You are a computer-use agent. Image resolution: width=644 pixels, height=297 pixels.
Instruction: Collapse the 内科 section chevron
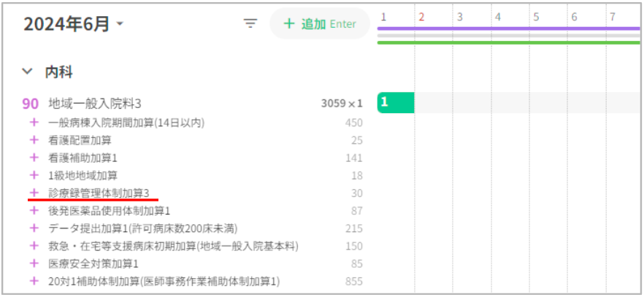(28, 72)
